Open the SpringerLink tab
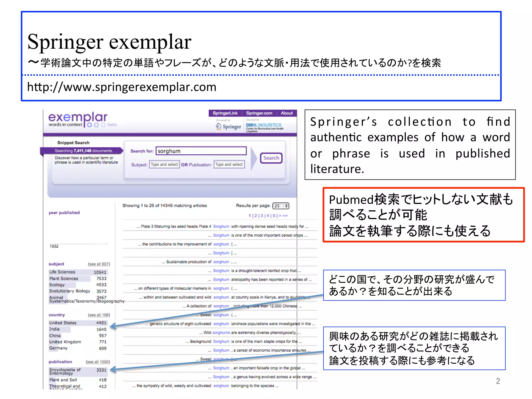Viewport: 532px width, 399px height. [x=225, y=113]
